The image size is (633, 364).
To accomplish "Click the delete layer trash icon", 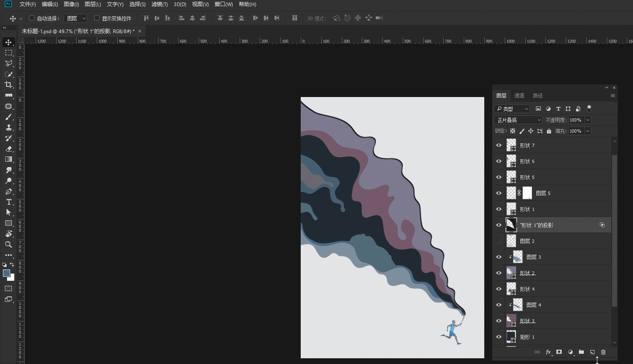I will 603,352.
